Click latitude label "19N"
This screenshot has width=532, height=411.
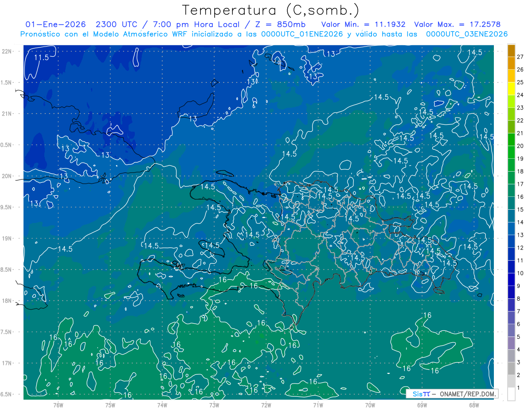click(7, 239)
